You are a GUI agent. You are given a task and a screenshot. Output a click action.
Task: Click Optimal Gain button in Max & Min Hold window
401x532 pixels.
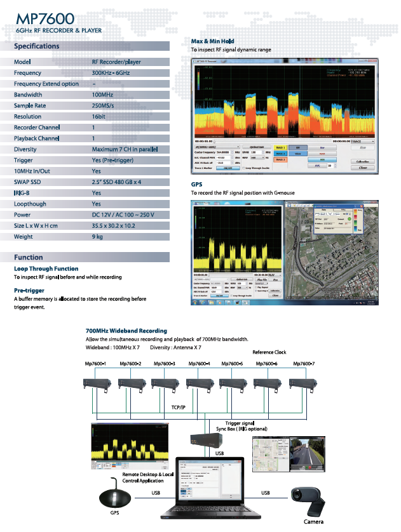pyautogui.click(x=257, y=147)
